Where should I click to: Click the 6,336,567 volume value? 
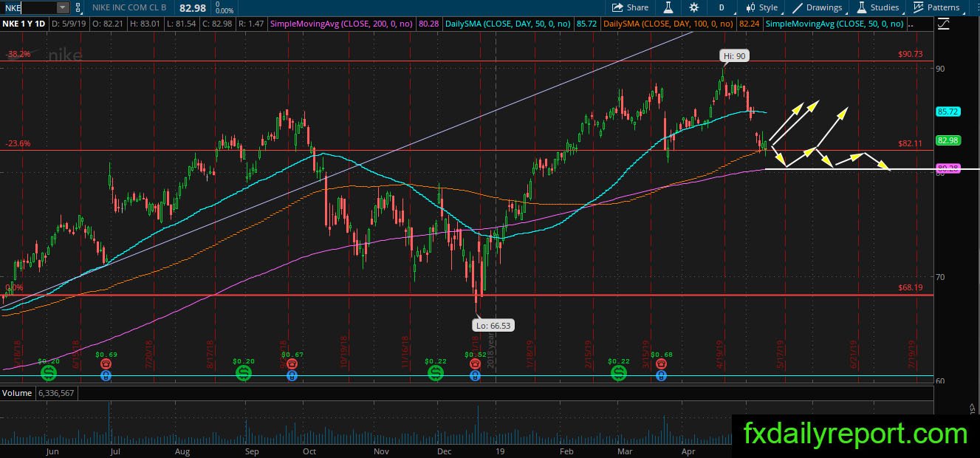click(57, 393)
